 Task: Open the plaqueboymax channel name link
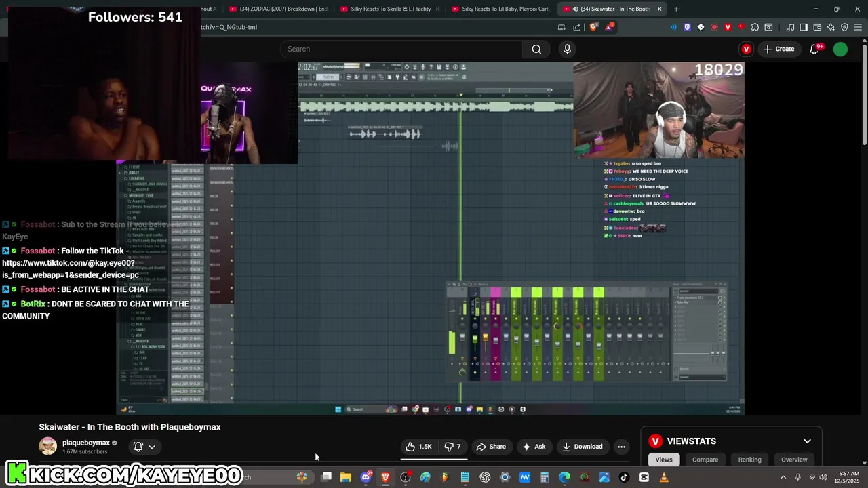point(86,443)
